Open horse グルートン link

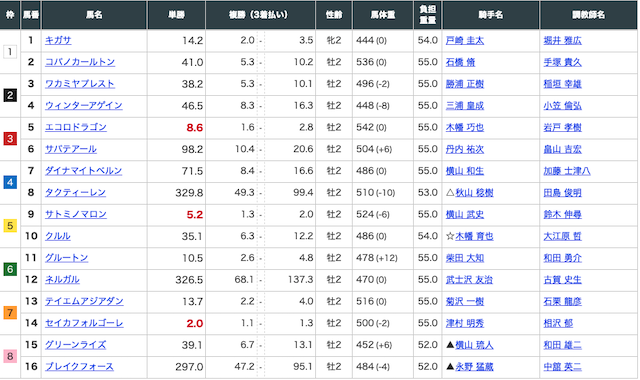(67, 258)
